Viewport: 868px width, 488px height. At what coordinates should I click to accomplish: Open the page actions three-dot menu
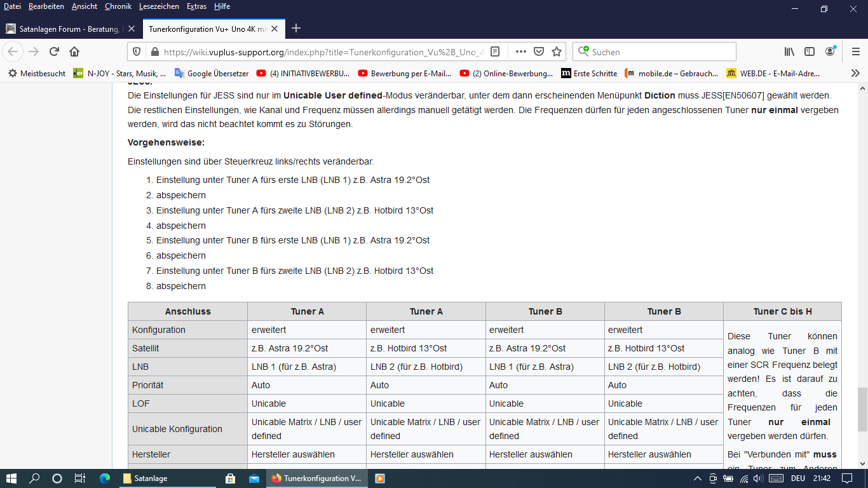point(520,51)
